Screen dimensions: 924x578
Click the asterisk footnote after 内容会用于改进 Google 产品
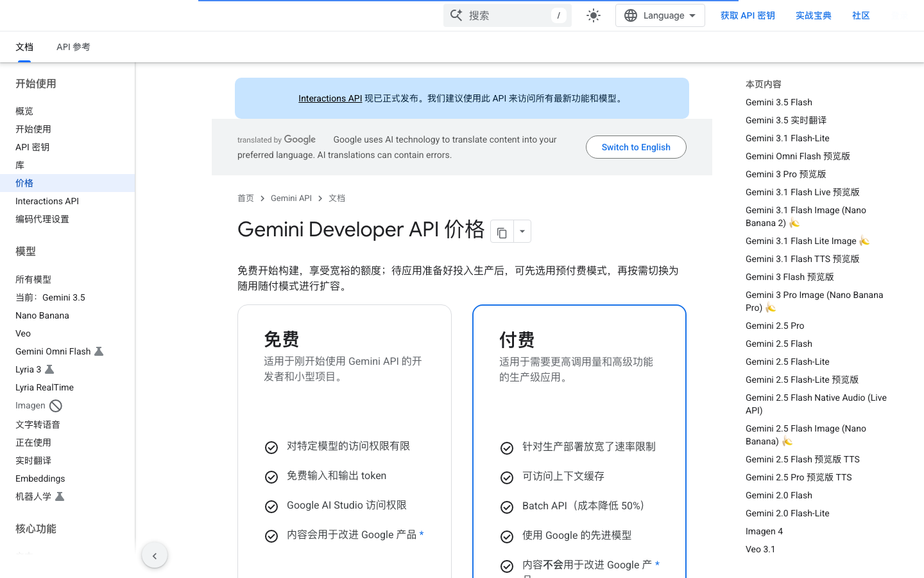[422, 534]
